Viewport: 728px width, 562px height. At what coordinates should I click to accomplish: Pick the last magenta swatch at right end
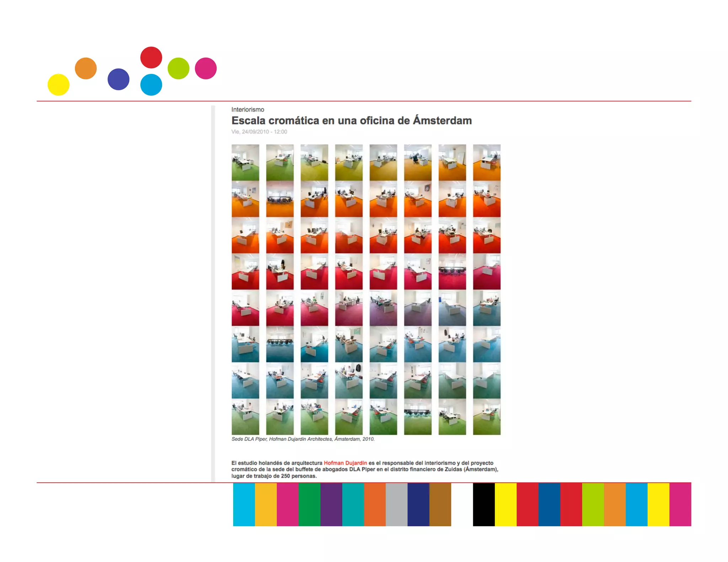680,504
